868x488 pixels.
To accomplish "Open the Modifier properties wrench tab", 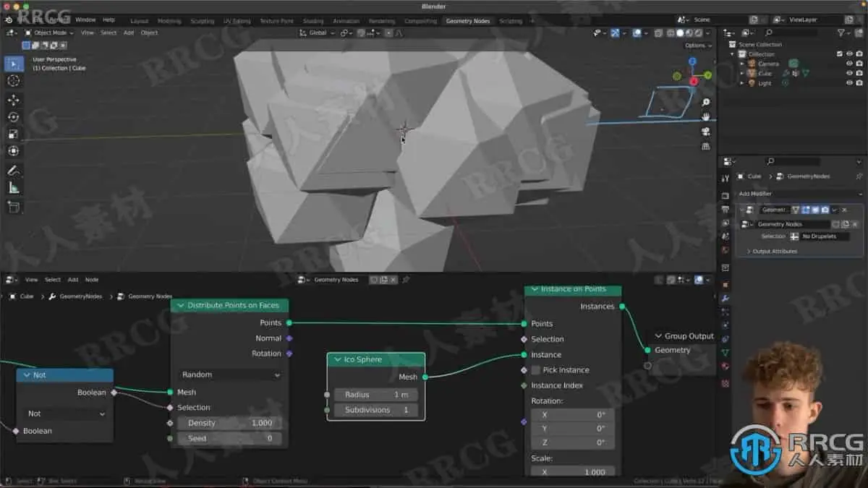I will pyautogui.click(x=726, y=299).
